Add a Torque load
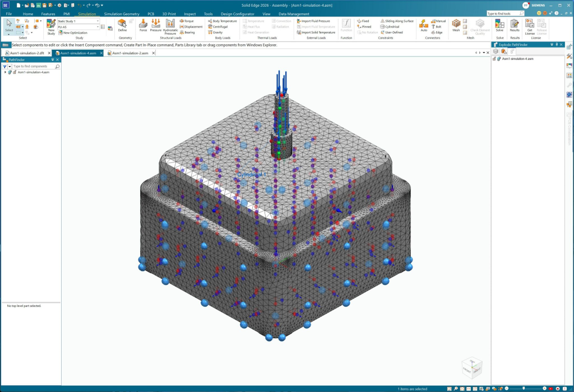The height and width of the screenshot is (392, 574). (187, 21)
